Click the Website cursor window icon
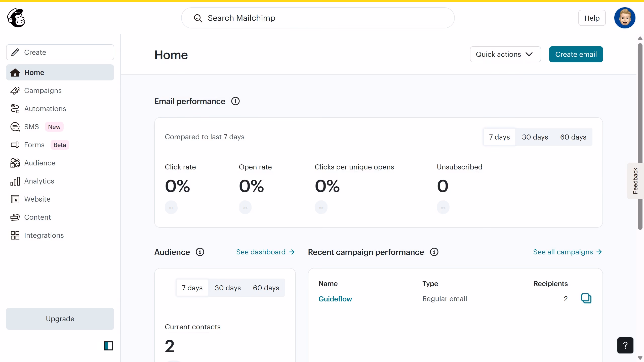The width and height of the screenshot is (644, 362). coord(15,199)
